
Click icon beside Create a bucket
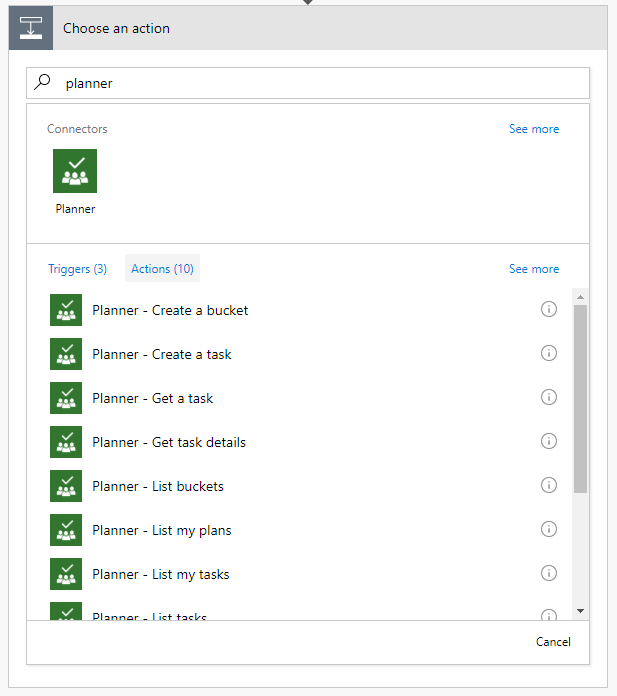66,310
